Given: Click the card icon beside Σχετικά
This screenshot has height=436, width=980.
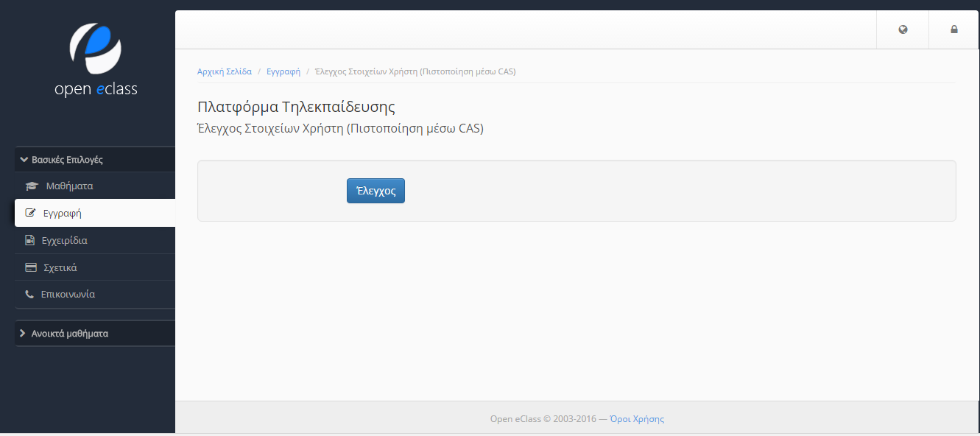Looking at the screenshot, I should 31,267.
